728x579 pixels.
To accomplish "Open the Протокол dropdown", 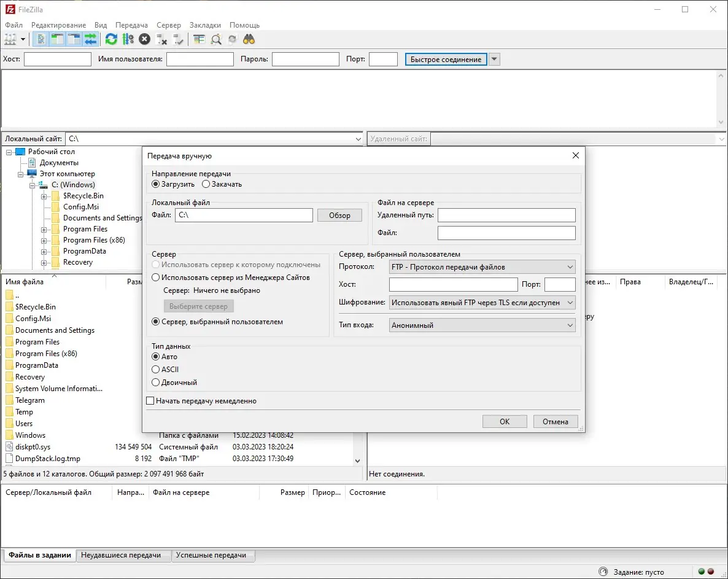I will 482,267.
